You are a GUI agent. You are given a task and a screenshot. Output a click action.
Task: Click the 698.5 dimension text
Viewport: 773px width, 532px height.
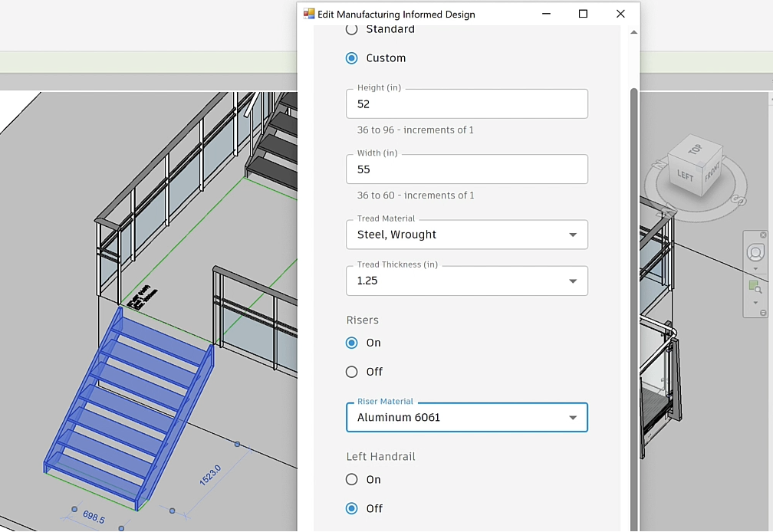pos(94,517)
